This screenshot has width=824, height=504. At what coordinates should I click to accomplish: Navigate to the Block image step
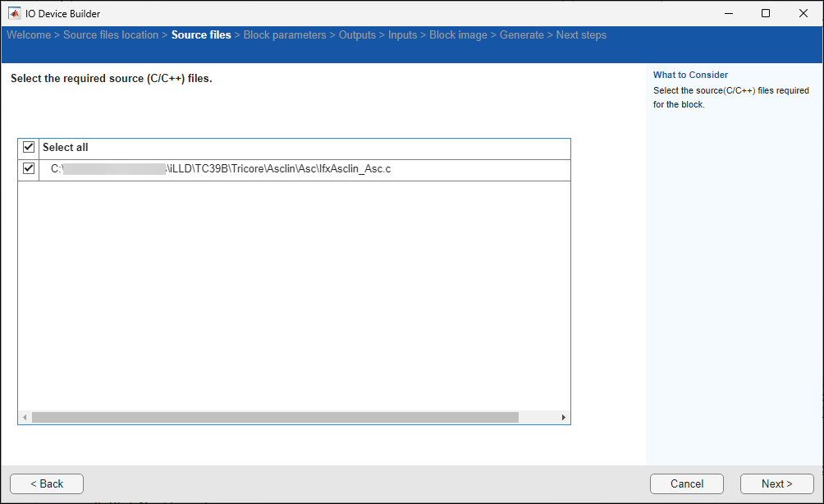pyautogui.click(x=458, y=34)
